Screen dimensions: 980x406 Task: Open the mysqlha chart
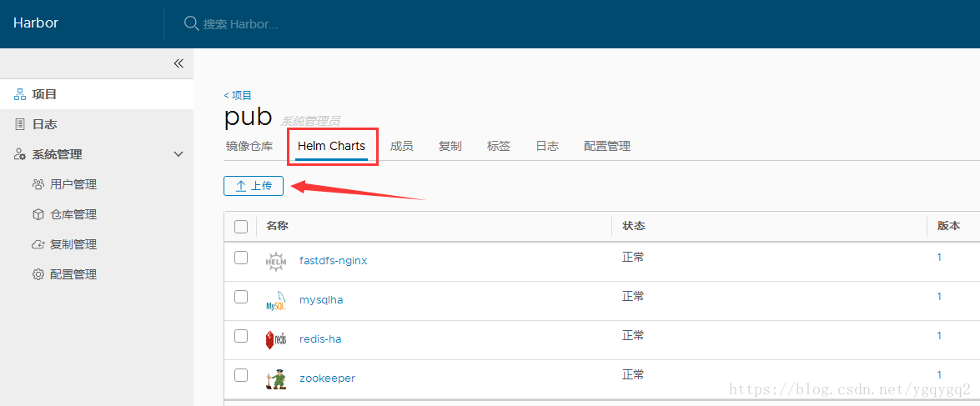[321, 300]
